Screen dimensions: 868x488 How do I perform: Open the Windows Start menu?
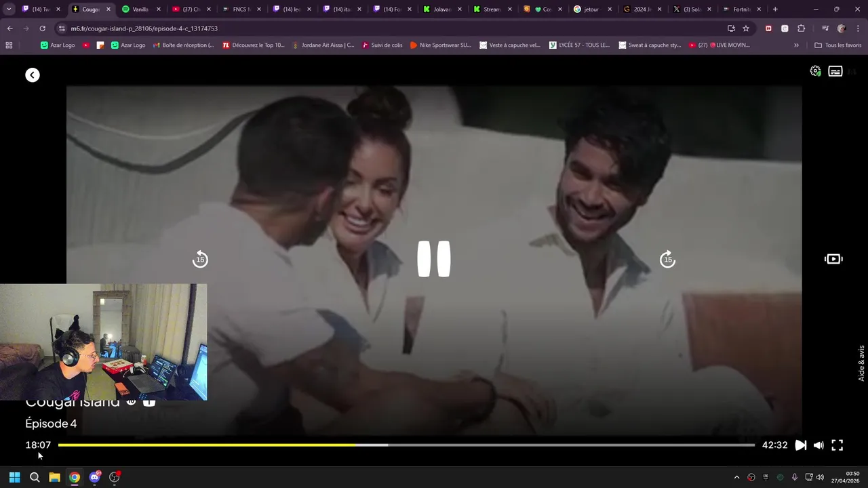[14, 477]
